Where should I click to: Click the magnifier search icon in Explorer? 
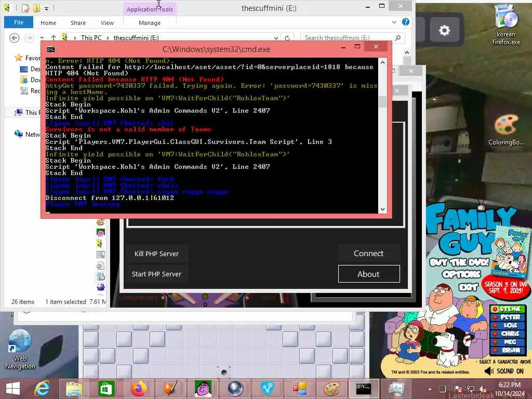click(398, 37)
